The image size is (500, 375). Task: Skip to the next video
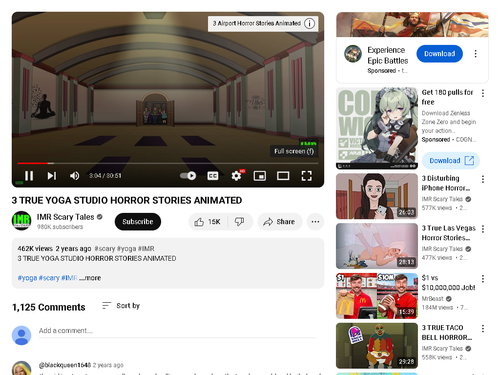pos(51,176)
